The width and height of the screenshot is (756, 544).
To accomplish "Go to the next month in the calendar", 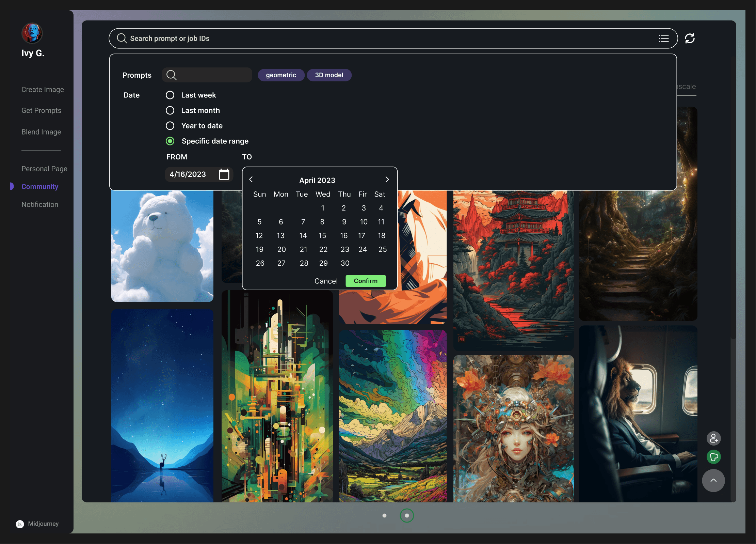I will (387, 180).
